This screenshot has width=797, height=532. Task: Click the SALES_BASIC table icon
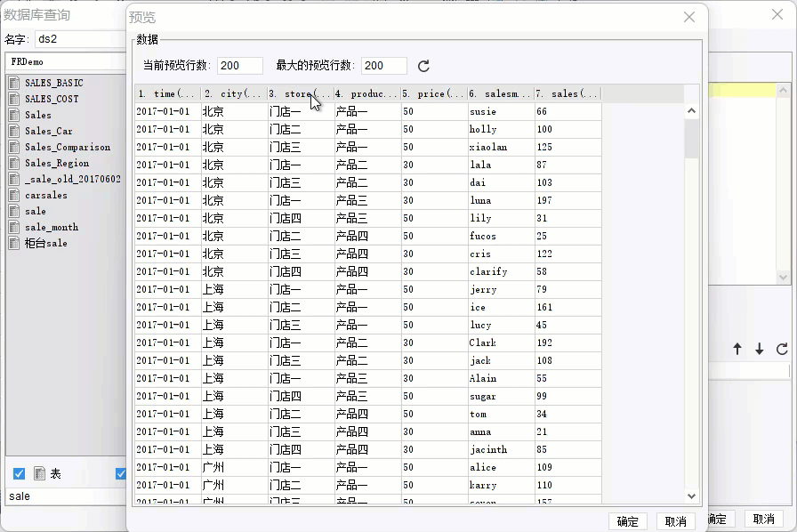click(x=14, y=83)
